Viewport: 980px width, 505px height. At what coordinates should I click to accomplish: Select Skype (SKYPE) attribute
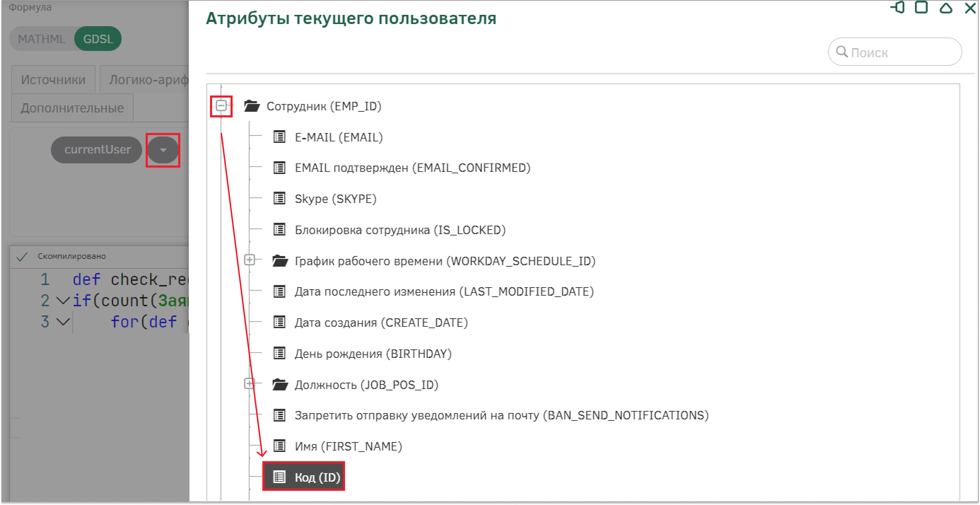[x=336, y=199]
